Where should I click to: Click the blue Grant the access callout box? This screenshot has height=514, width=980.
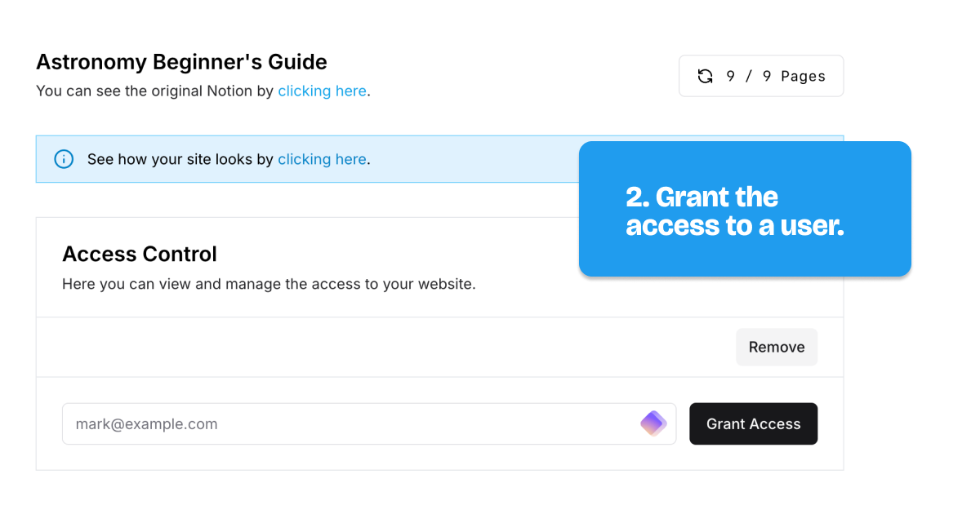(x=745, y=209)
